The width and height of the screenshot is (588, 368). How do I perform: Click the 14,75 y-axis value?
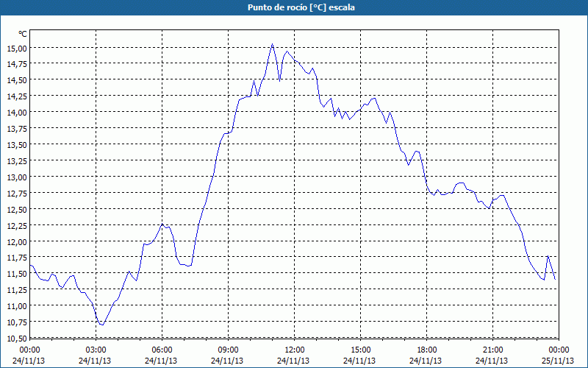click(x=17, y=64)
